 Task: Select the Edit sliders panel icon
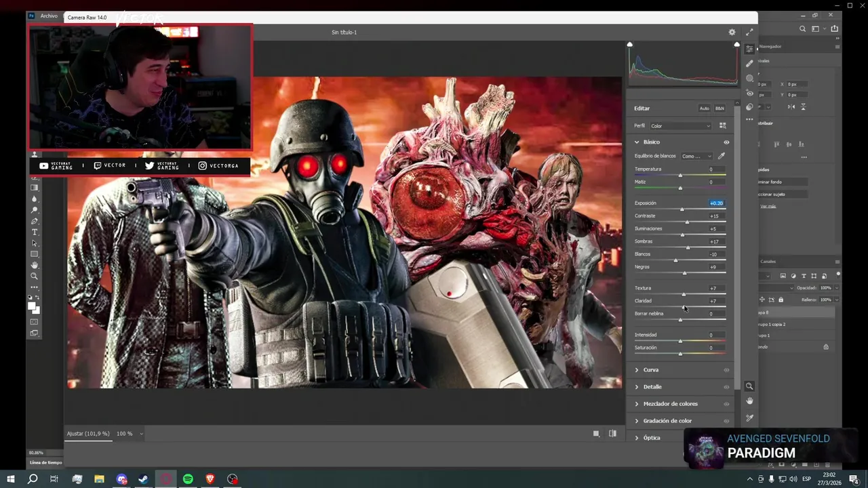click(x=749, y=49)
